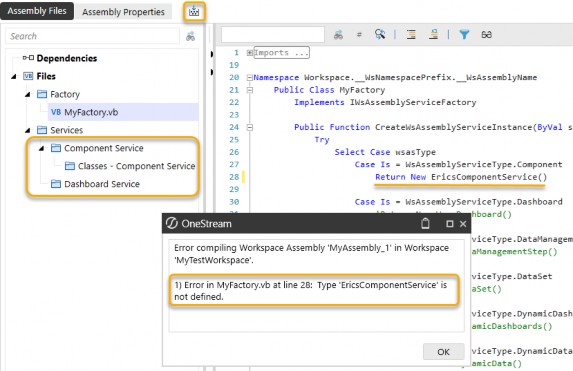Click 'Case Is = WsAssemblyServiceType.Dashboard' line
The height and width of the screenshot is (371, 573).
458,202
